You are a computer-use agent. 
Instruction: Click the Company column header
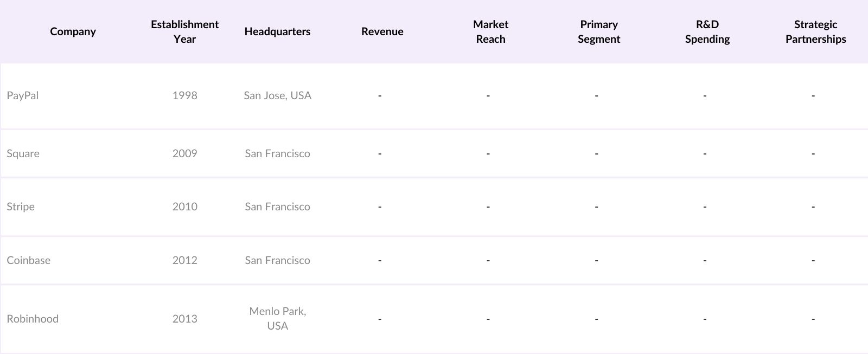73,31
